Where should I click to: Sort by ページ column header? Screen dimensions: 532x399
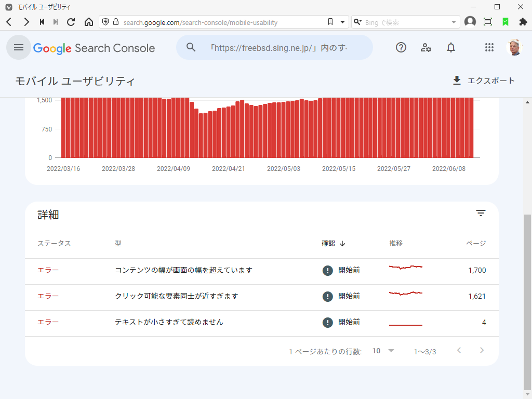[x=476, y=243]
